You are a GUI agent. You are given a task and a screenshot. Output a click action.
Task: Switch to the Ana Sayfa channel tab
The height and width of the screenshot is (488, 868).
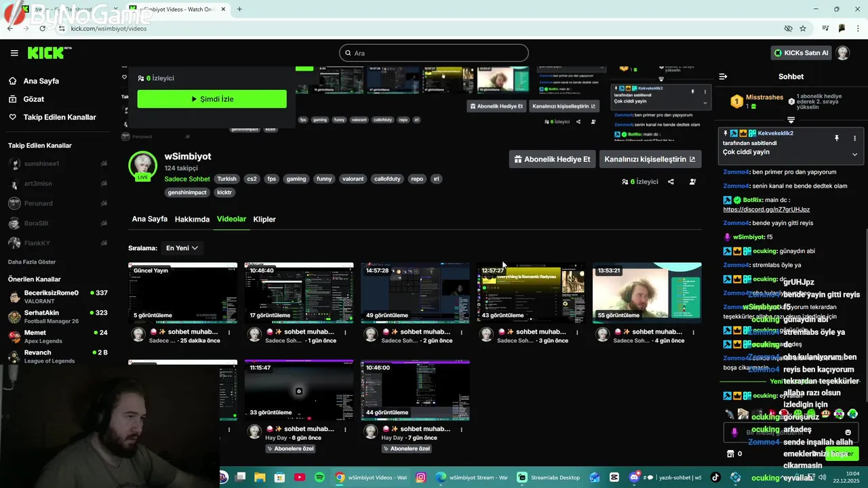(x=149, y=219)
